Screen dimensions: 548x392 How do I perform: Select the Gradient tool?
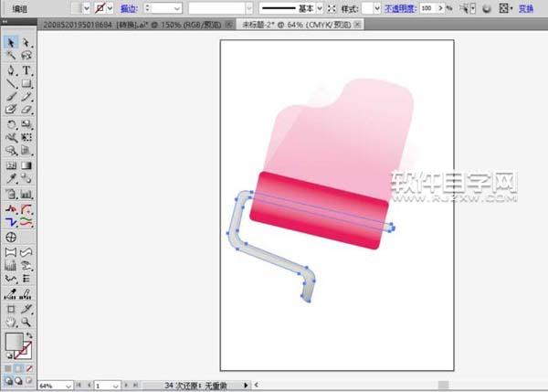[x=26, y=165]
